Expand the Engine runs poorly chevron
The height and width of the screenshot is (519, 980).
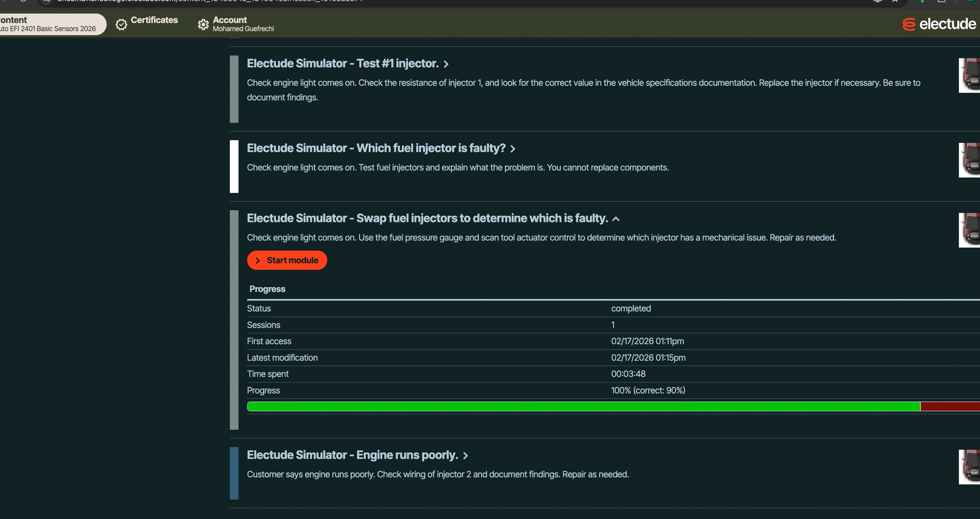pyautogui.click(x=465, y=456)
